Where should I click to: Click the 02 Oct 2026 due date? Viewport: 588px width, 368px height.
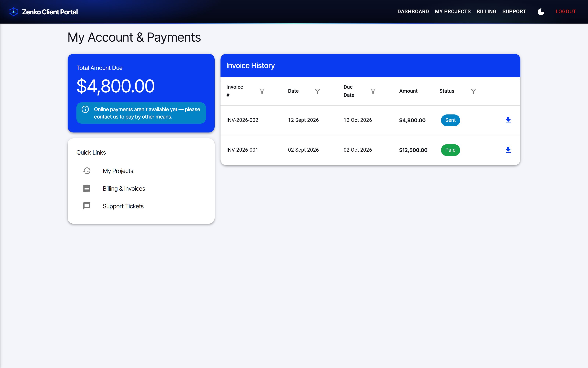pos(358,150)
